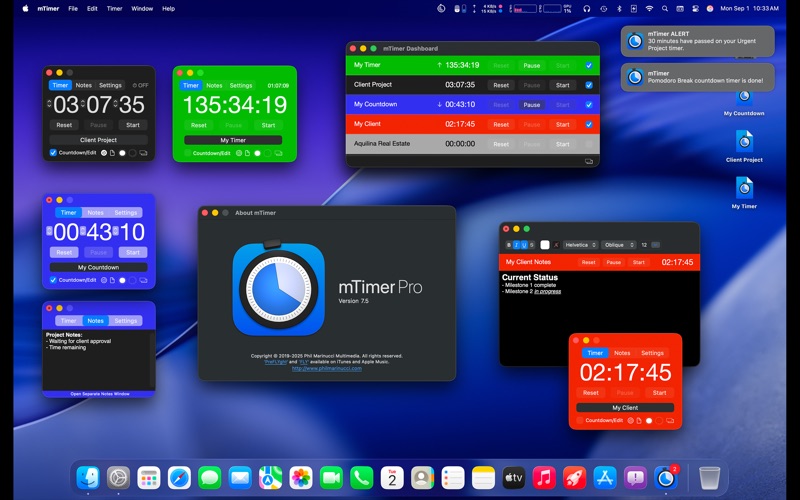Check the Aquilina Real Estate row checkbox
The height and width of the screenshot is (500, 800).
(589, 144)
